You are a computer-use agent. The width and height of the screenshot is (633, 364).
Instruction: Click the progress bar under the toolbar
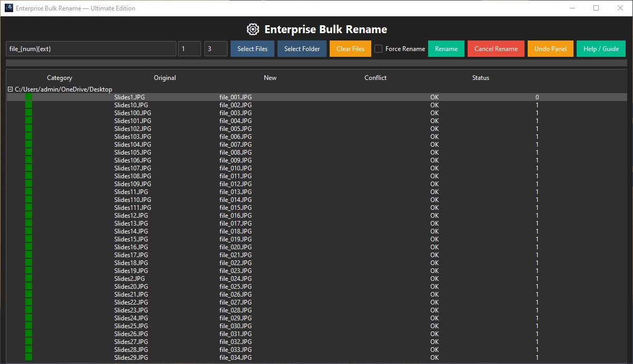316,63
